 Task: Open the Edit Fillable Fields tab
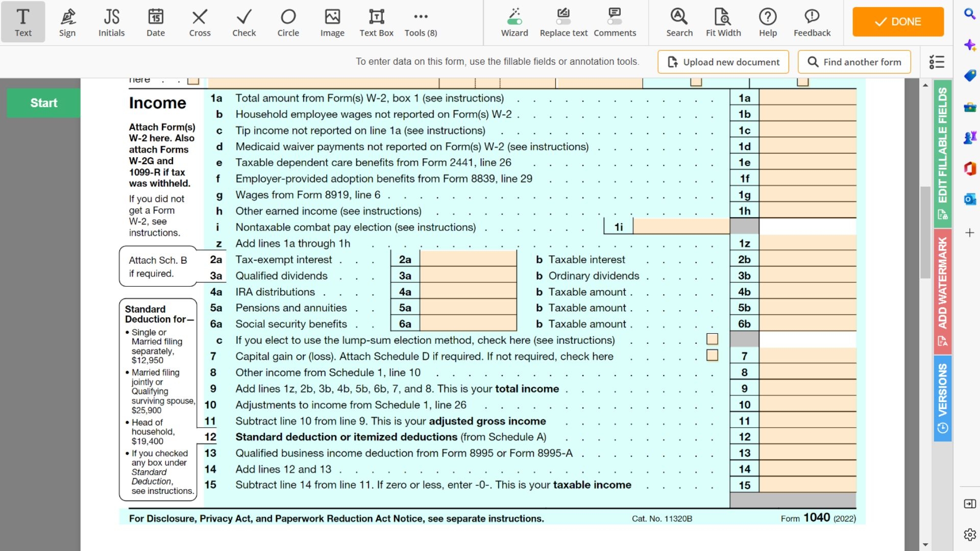pyautogui.click(x=942, y=153)
